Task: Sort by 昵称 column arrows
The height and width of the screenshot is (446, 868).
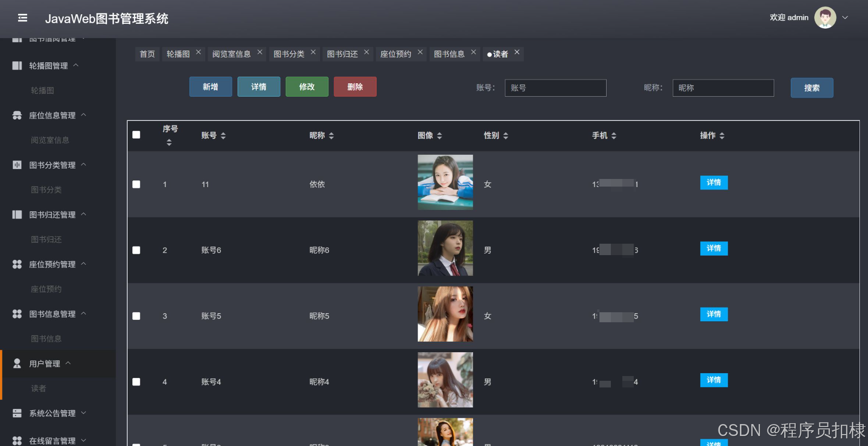Action: [331, 136]
